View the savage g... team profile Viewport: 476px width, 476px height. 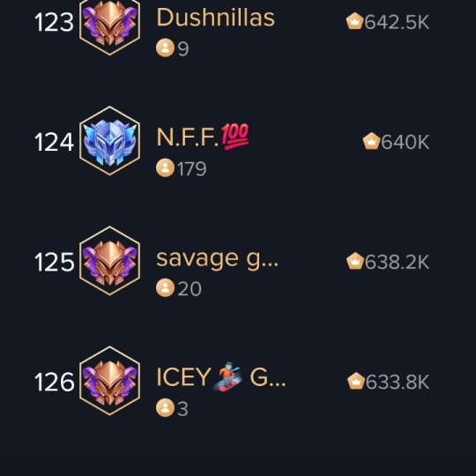(x=217, y=259)
